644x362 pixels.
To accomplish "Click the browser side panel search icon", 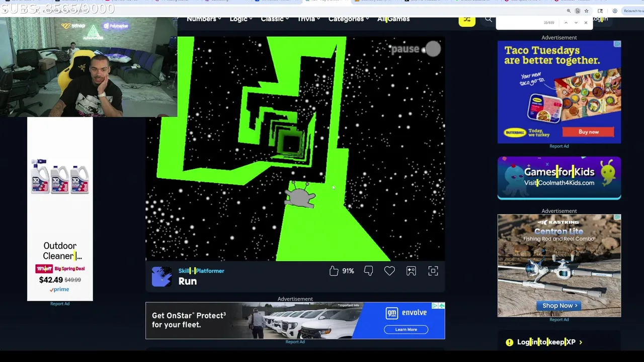I will pyautogui.click(x=600, y=11).
